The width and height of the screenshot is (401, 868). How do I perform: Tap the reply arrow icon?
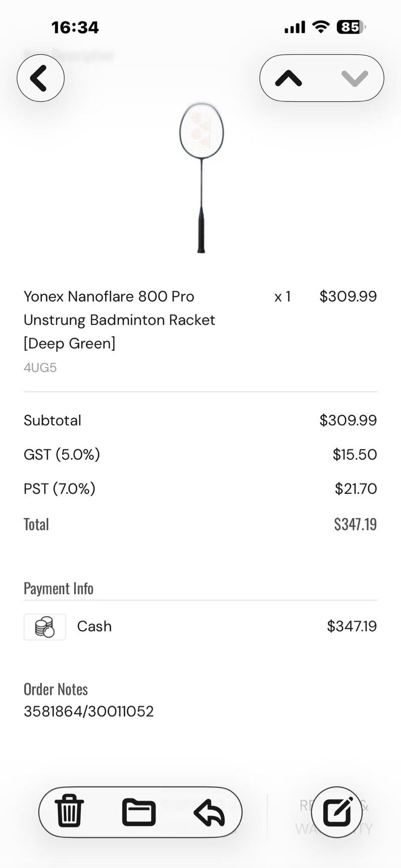[x=209, y=812]
